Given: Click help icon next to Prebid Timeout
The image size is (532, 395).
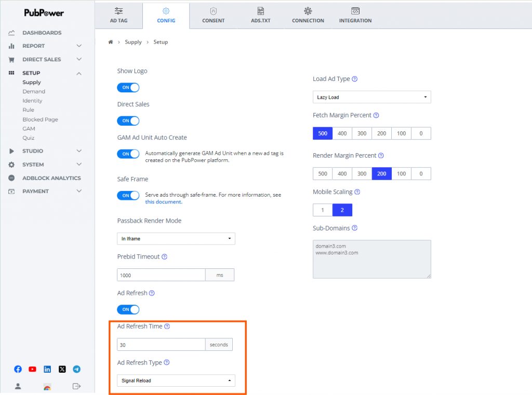Looking at the screenshot, I should pyautogui.click(x=165, y=257).
